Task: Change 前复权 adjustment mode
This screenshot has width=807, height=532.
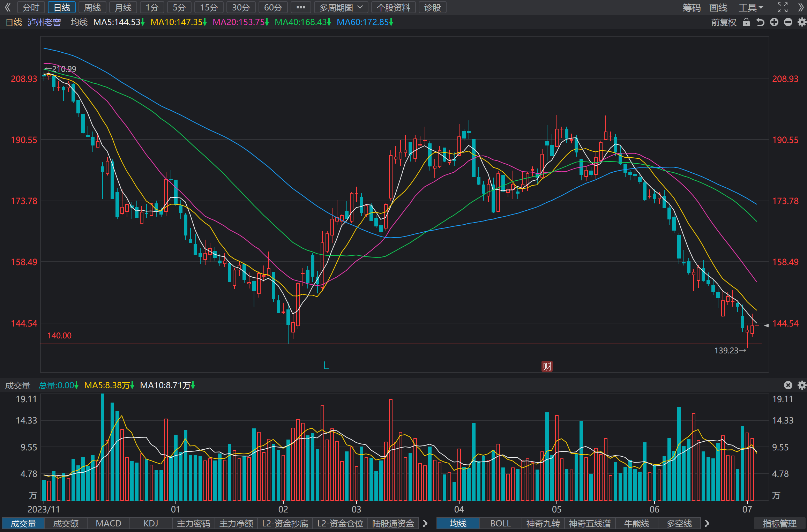Action: click(724, 22)
